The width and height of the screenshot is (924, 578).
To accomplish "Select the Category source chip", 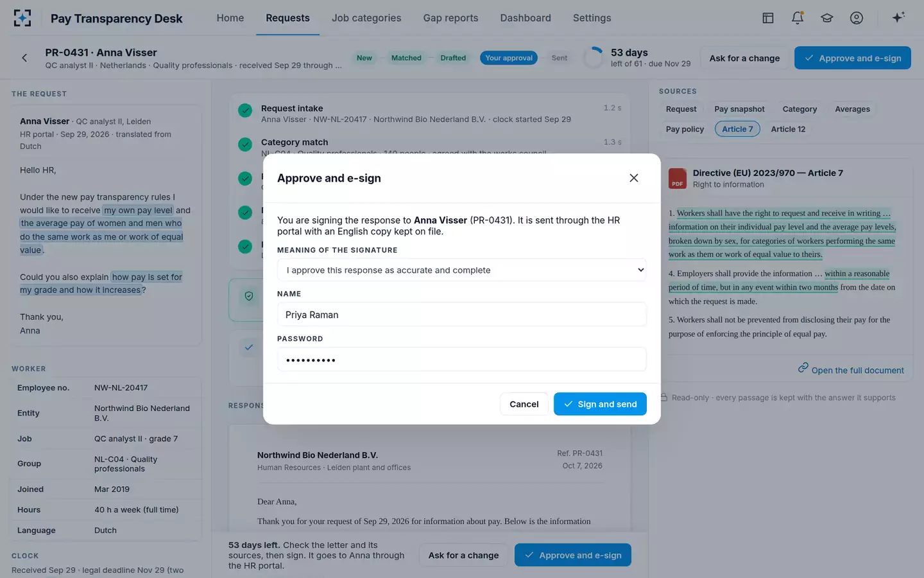I will click(800, 109).
